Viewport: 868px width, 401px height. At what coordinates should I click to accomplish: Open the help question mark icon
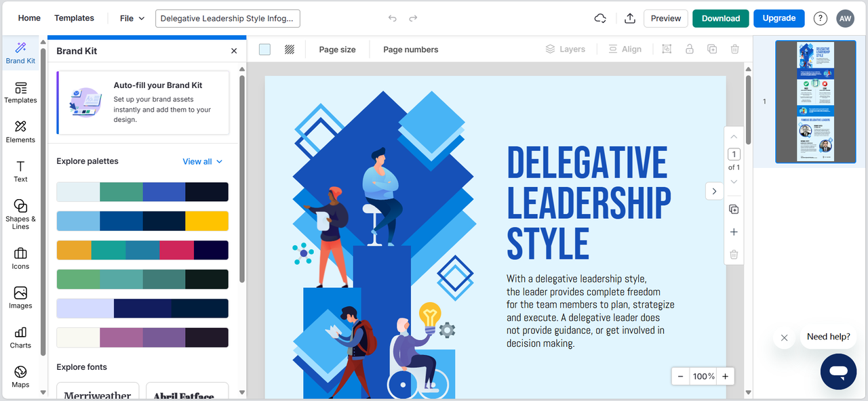(x=821, y=18)
